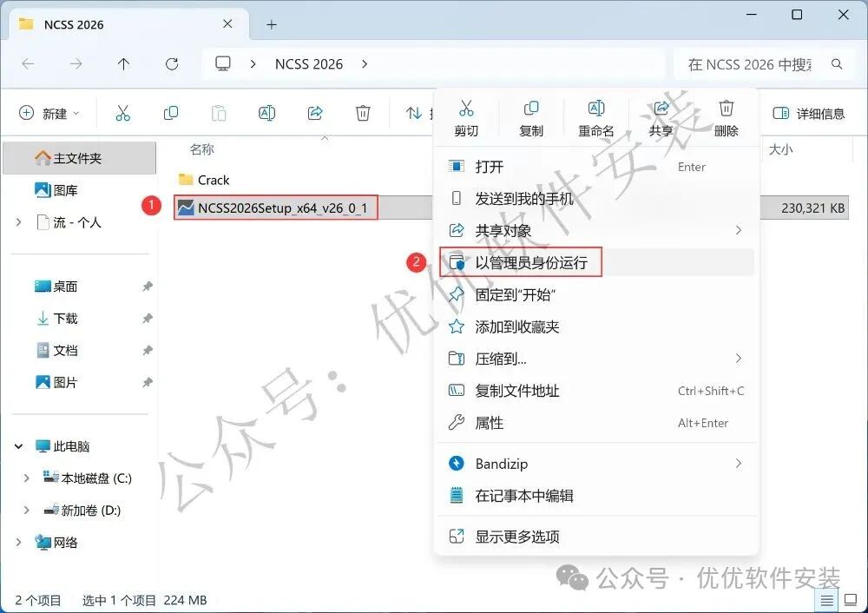The width and height of the screenshot is (868, 613).
Task: Expand the Share with submenu arrow
Action: (x=739, y=230)
